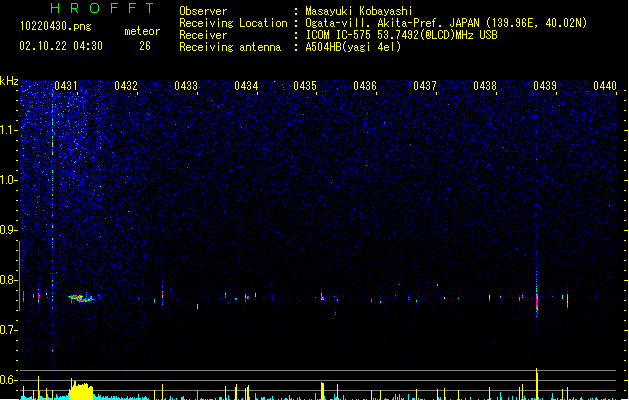Click the 0433 time marker
This screenshot has height=400, width=629.
(186, 85)
